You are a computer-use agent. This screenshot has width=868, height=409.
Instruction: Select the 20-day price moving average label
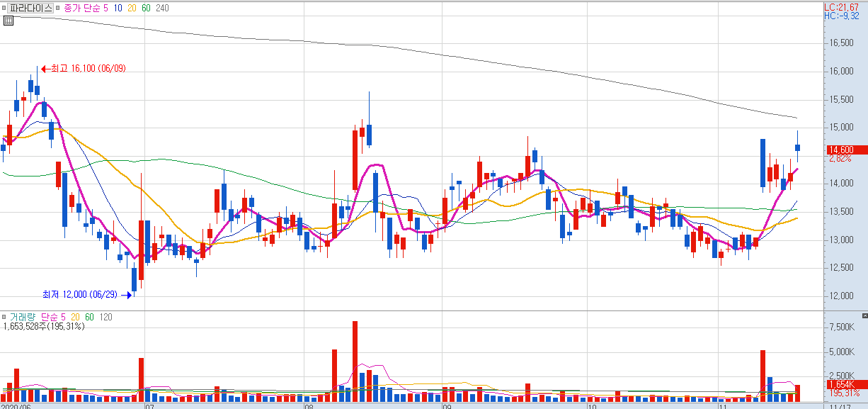132,9
